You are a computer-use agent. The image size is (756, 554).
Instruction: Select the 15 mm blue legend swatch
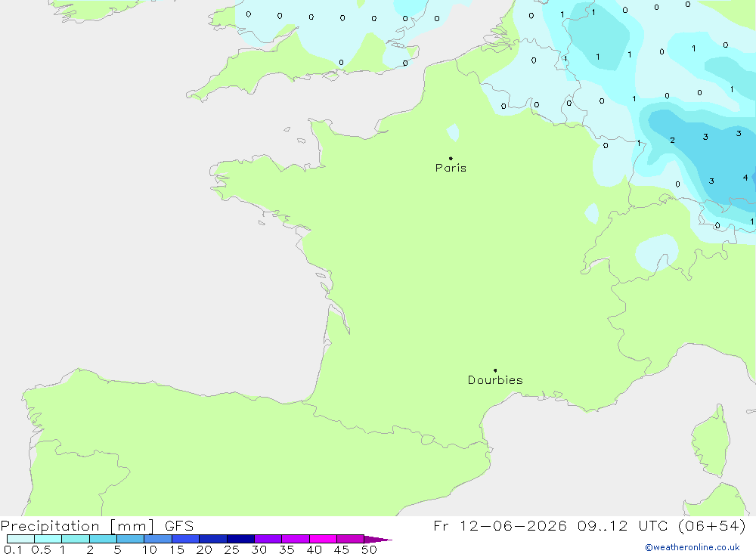tap(185, 539)
